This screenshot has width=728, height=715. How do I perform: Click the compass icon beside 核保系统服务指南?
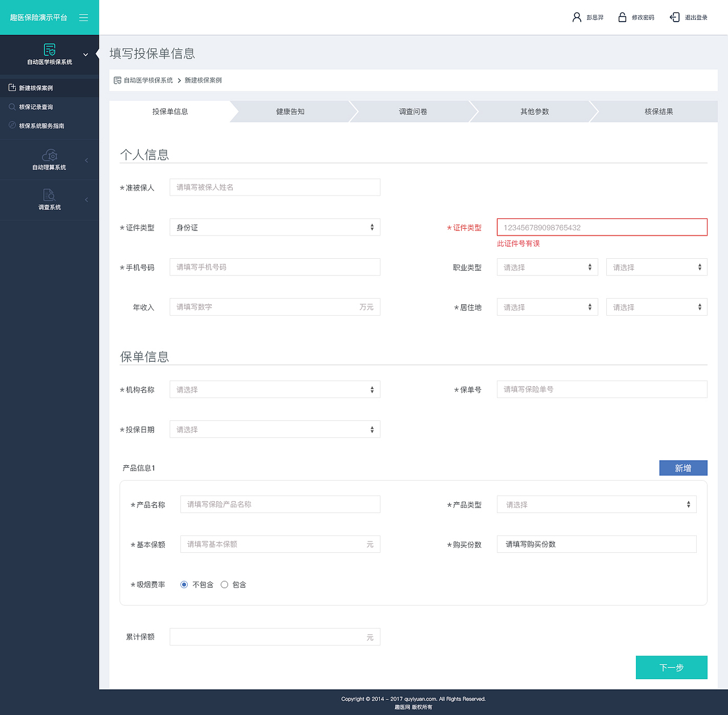[12, 125]
